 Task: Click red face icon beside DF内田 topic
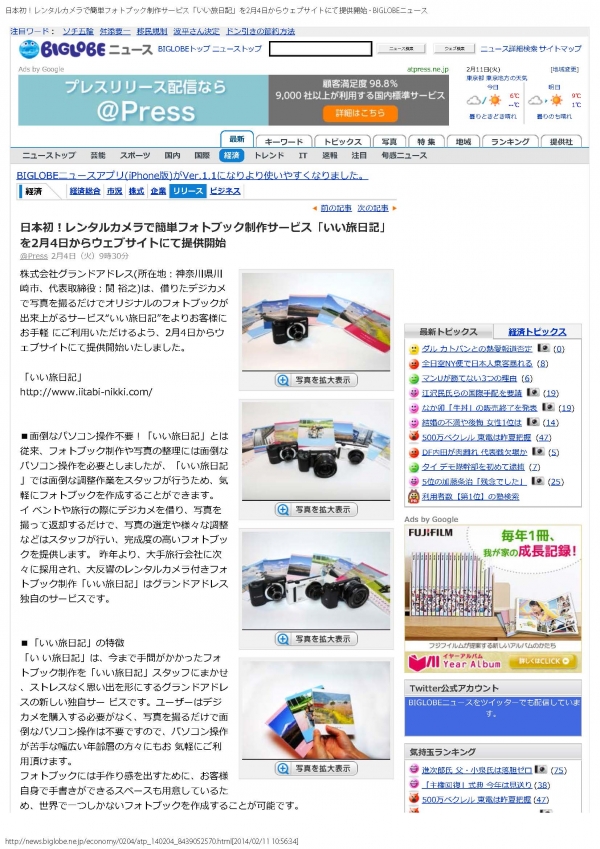(x=414, y=452)
